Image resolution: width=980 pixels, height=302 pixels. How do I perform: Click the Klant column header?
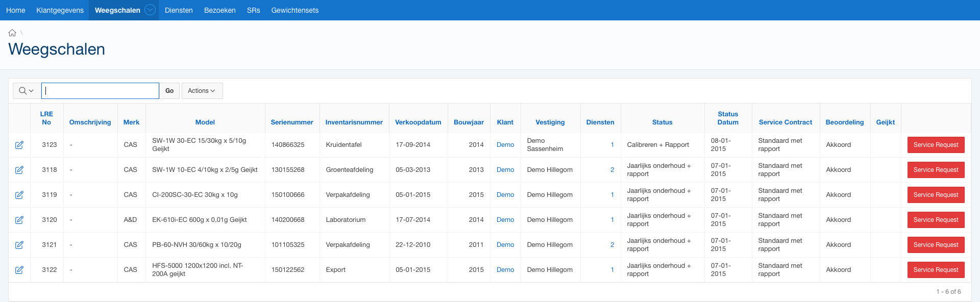[x=505, y=122]
